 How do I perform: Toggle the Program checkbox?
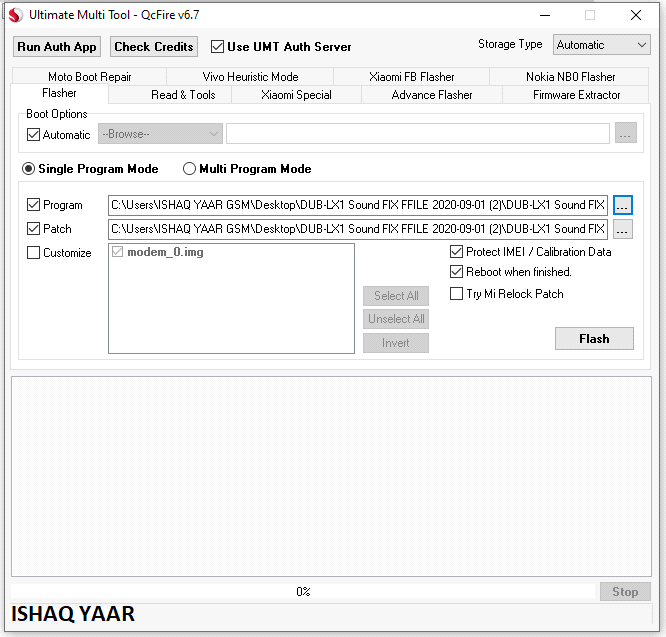click(x=33, y=205)
